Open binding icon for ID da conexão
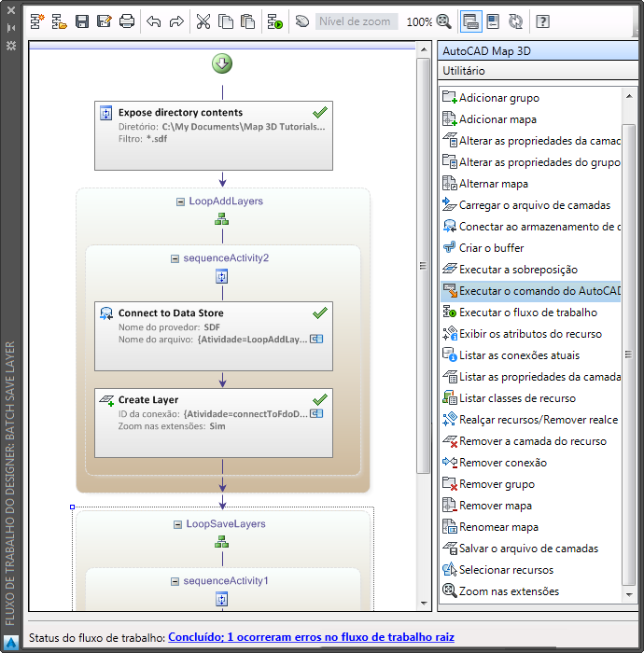The image size is (644, 653). [x=316, y=413]
